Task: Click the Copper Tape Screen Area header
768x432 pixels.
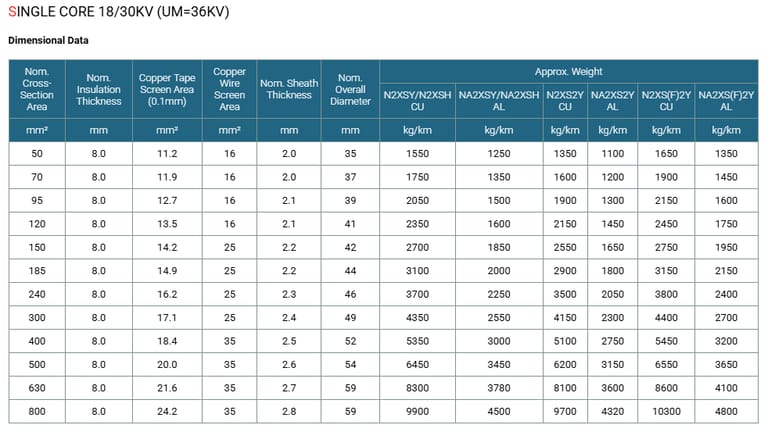Action: coord(167,88)
